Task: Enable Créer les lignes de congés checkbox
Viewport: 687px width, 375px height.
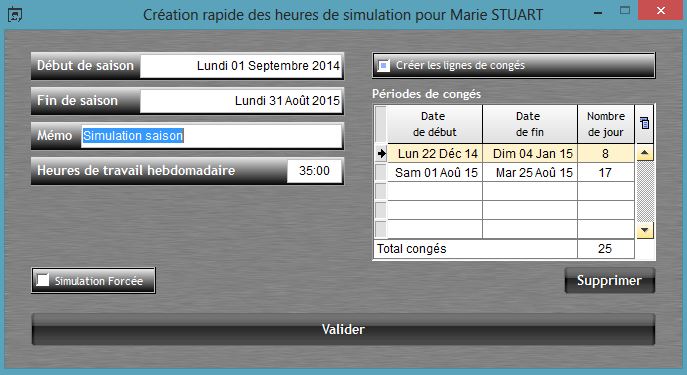Action: [384, 66]
